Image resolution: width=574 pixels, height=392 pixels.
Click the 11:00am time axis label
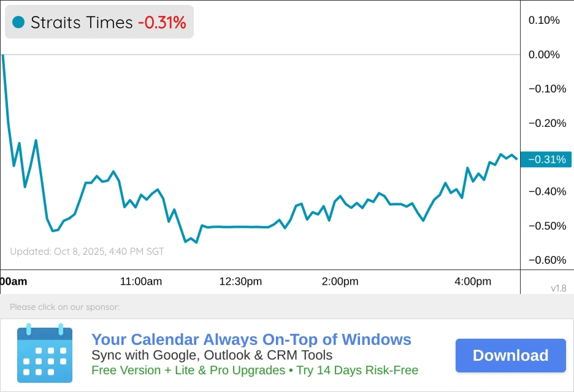coord(141,282)
